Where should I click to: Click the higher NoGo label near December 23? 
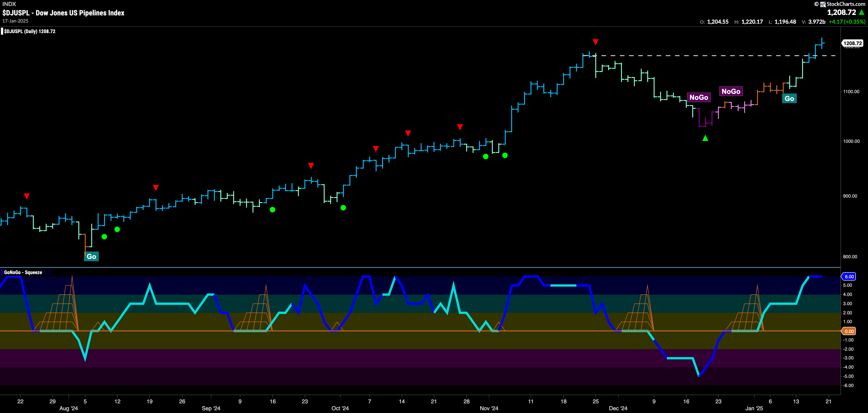[731, 91]
